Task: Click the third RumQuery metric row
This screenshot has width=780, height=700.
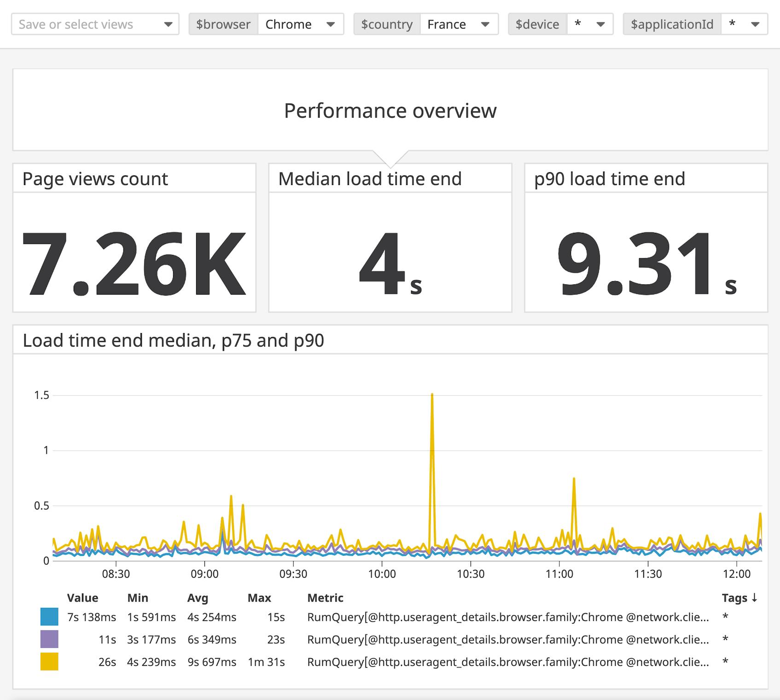Action: [506, 663]
